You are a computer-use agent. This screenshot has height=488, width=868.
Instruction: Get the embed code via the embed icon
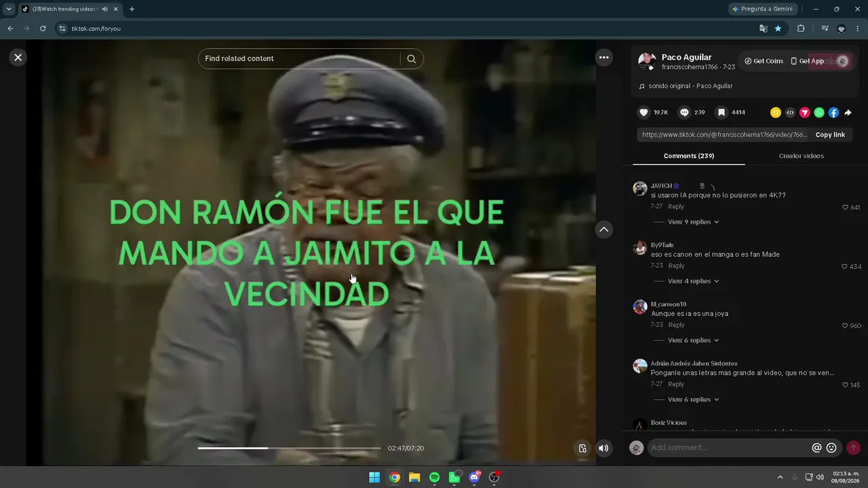(790, 113)
